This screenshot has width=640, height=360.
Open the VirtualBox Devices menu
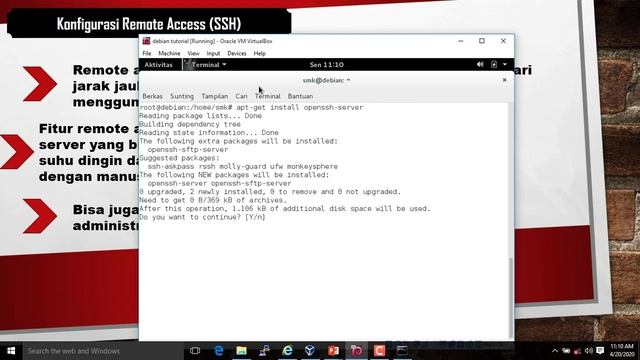click(237, 53)
